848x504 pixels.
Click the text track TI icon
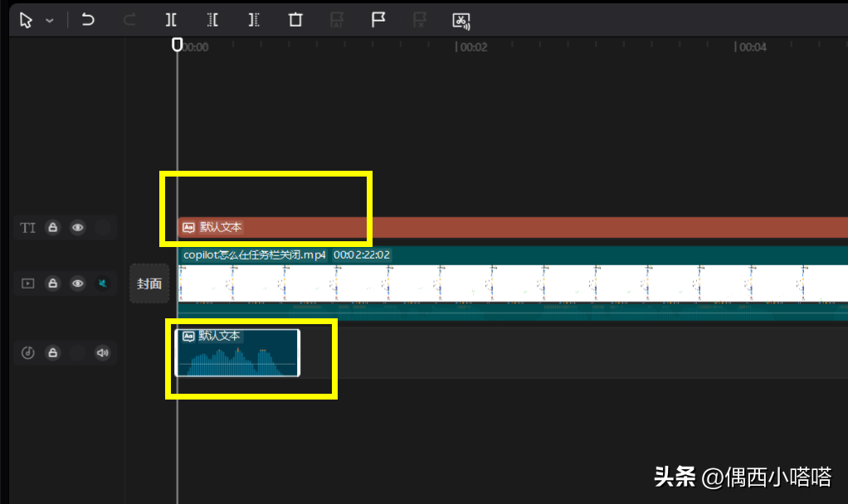(x=27, y=227)
